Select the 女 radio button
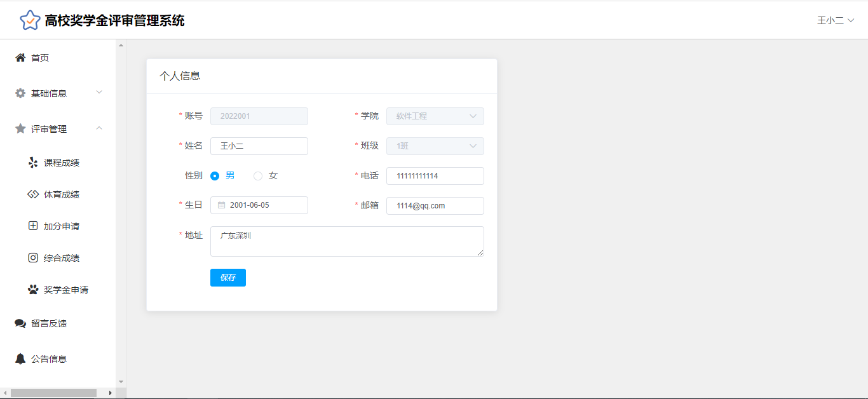 (x=258, y=176)
